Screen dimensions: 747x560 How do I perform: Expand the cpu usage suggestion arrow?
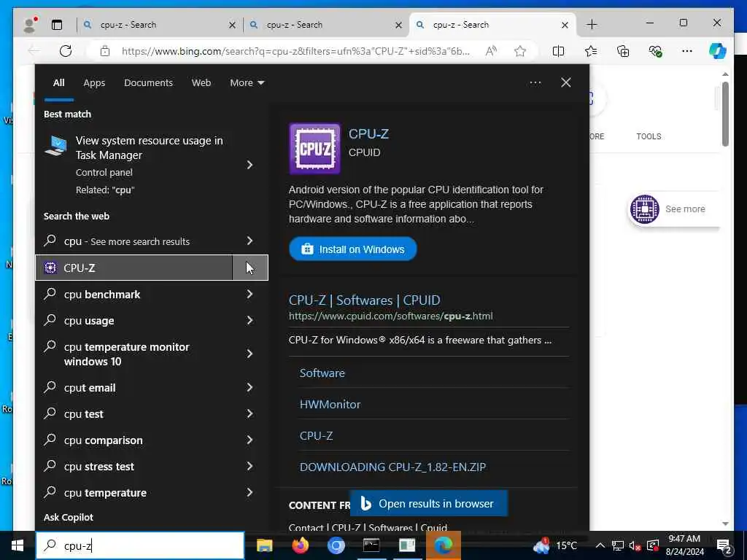[249, 321]
